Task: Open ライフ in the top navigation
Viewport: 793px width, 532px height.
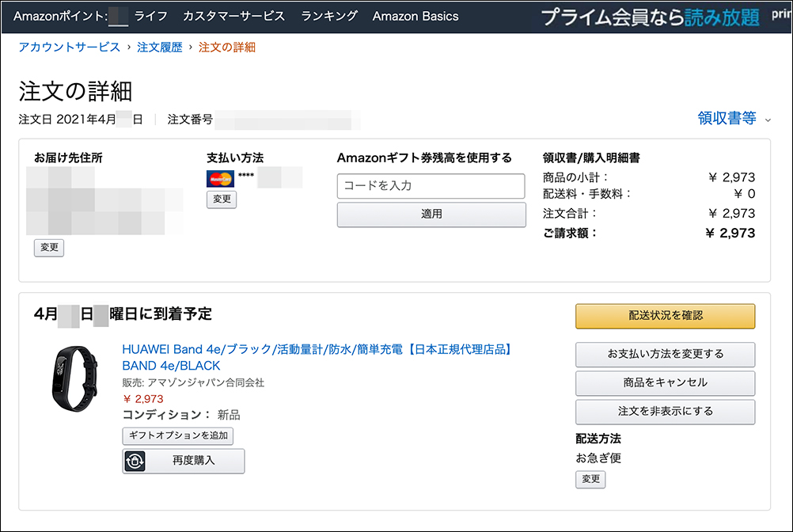Action: 150,16
